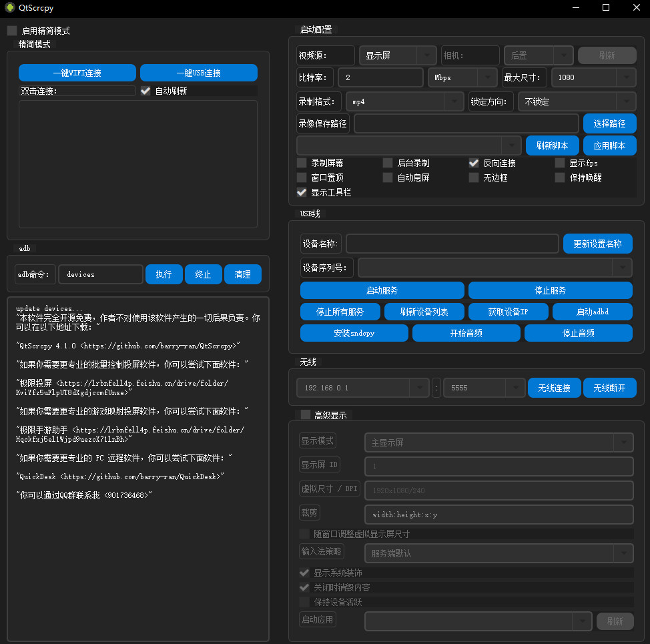Open the script selection dropdown

pos(408,145)
